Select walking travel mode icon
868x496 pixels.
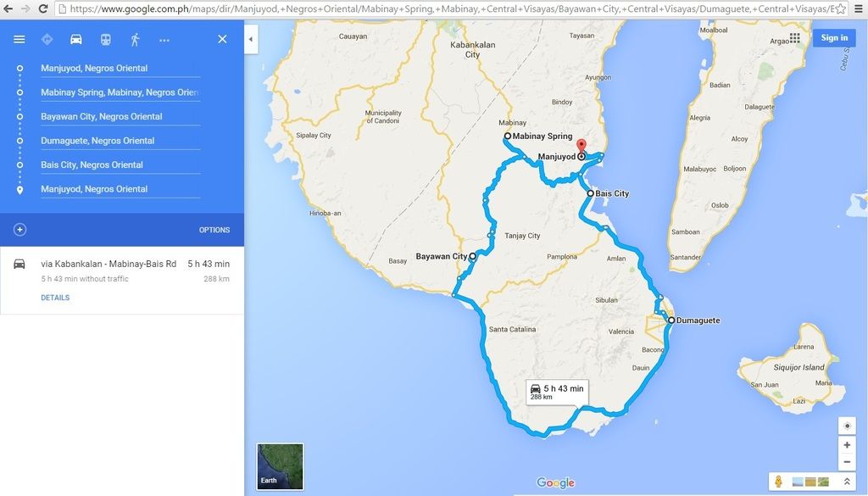pos(135,39)
